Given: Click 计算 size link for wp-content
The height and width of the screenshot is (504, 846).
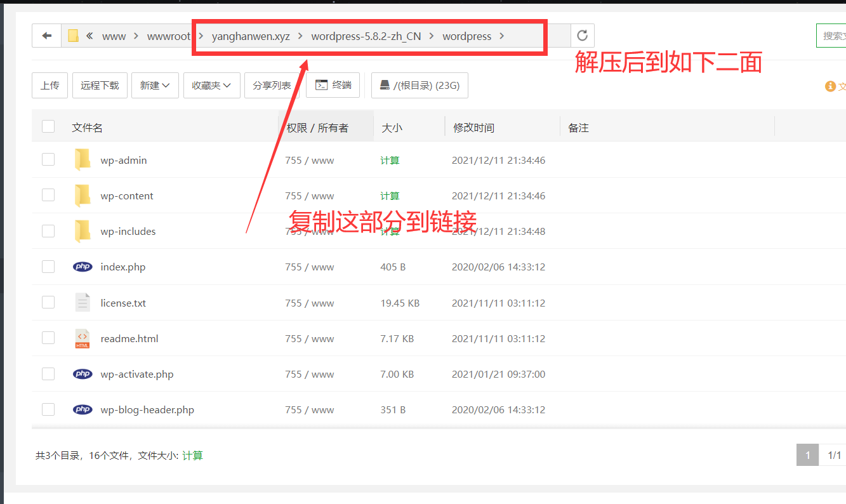Looking at the screenshot, I should click(390, 196).
